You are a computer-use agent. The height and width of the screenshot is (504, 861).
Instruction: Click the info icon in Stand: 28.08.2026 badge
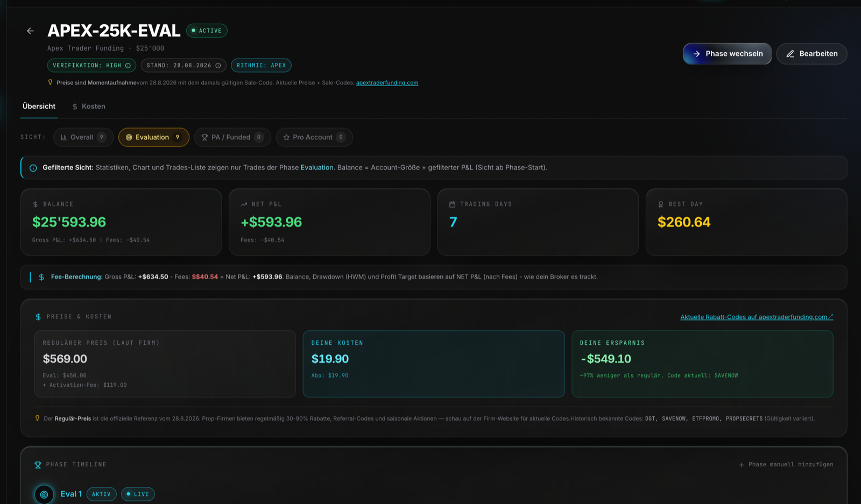218,66
